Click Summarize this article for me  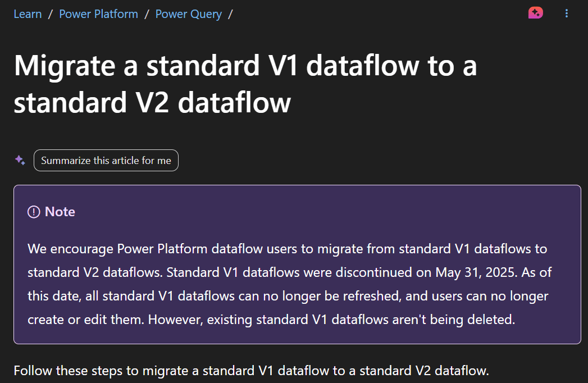pyautogui.click(x=106, y=161)
